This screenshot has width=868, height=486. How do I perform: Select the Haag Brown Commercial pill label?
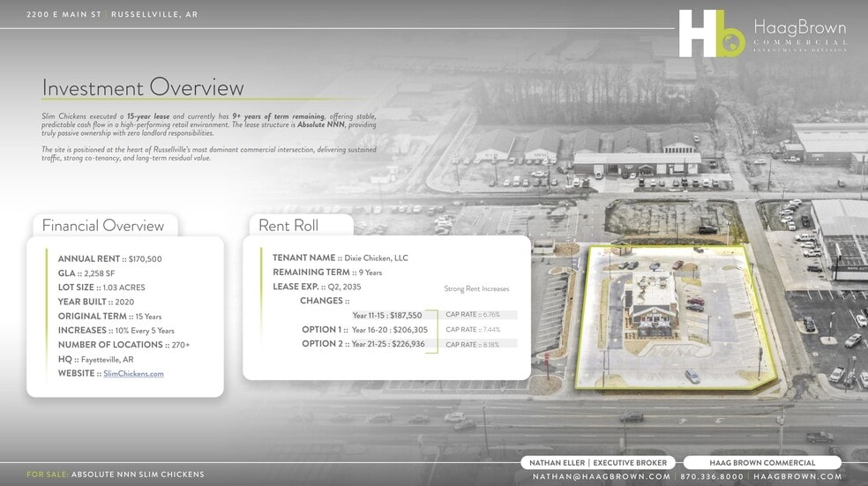click(x=762, y=462)
